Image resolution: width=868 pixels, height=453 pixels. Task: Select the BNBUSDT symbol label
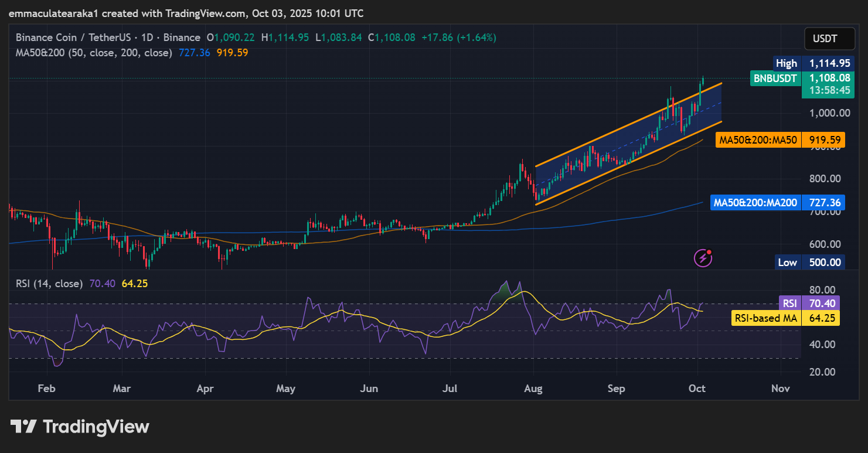pyautogui.click(x=775, y=78)
